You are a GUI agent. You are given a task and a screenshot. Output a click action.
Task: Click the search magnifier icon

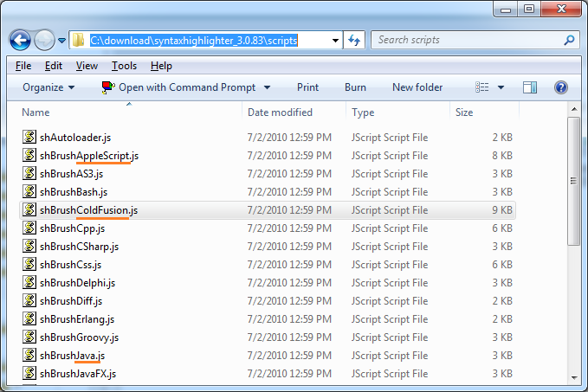(569, 40)
